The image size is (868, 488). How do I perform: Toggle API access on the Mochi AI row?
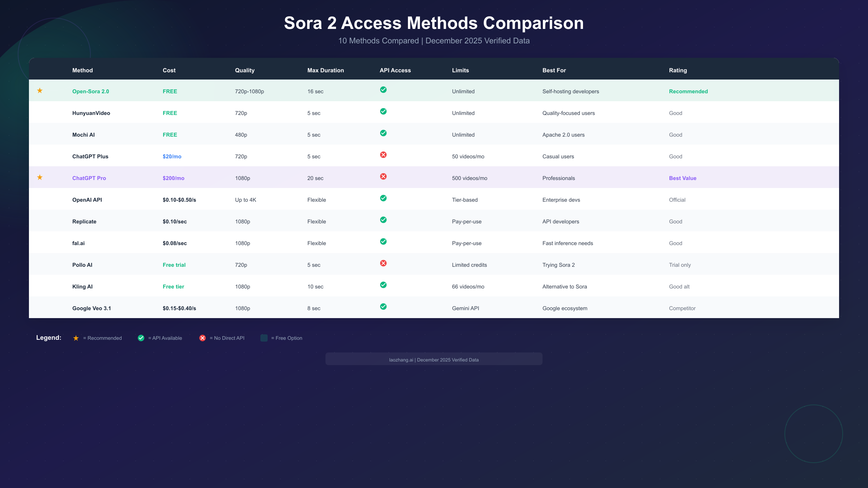[x=383, y=133]
